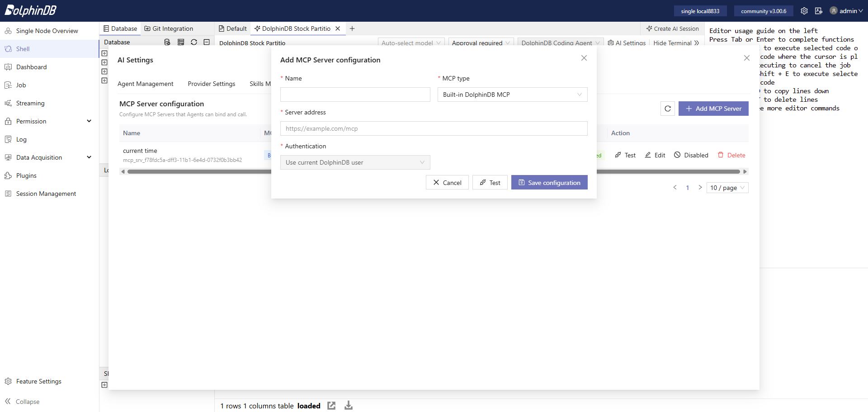Refresh the MCP server list
Viewport: 868px width, 412px height.
[x=668, y=109]
